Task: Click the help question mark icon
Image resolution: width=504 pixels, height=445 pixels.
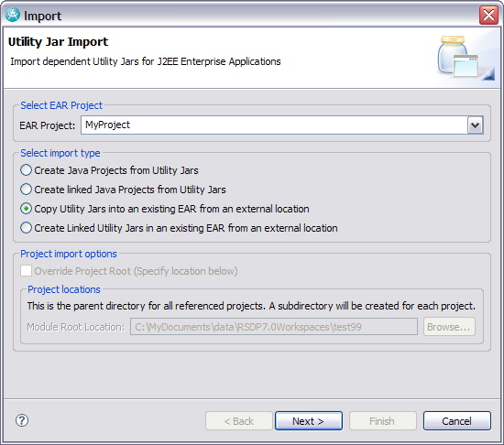Action: [22, 420]
